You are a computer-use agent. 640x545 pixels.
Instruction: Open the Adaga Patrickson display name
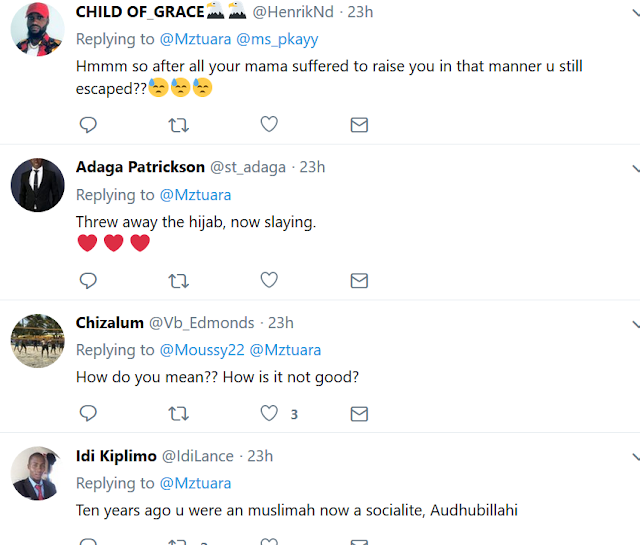point(141,167)
